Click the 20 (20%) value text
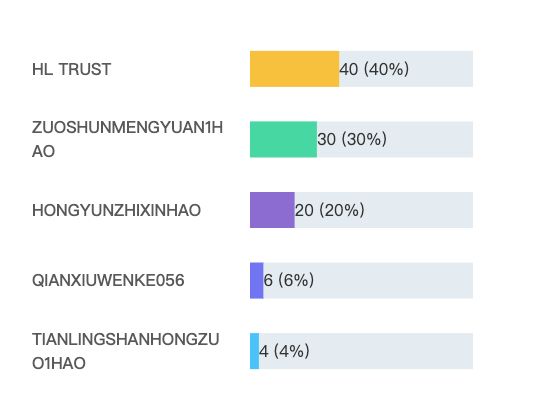550x420 pixels. coord(330,210)
